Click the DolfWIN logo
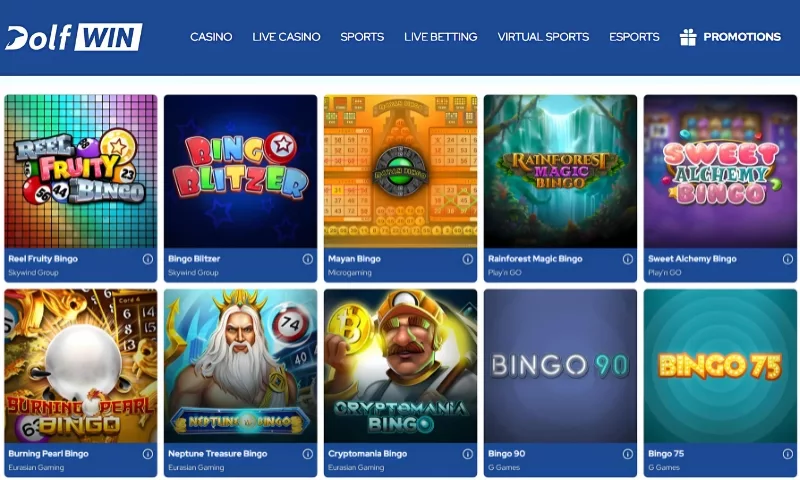Image resolution: width=800 pixels, height=480 pixels. (x=73, y=37)
